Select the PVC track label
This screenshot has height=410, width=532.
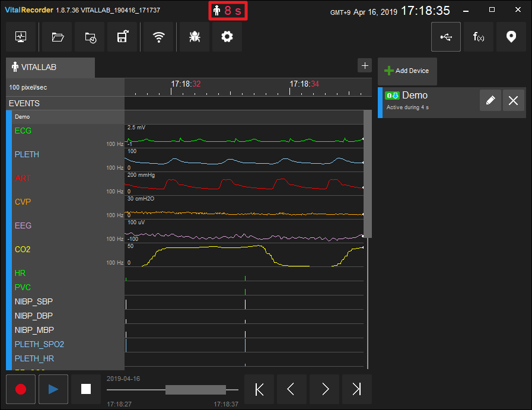[x=23, y=288]
